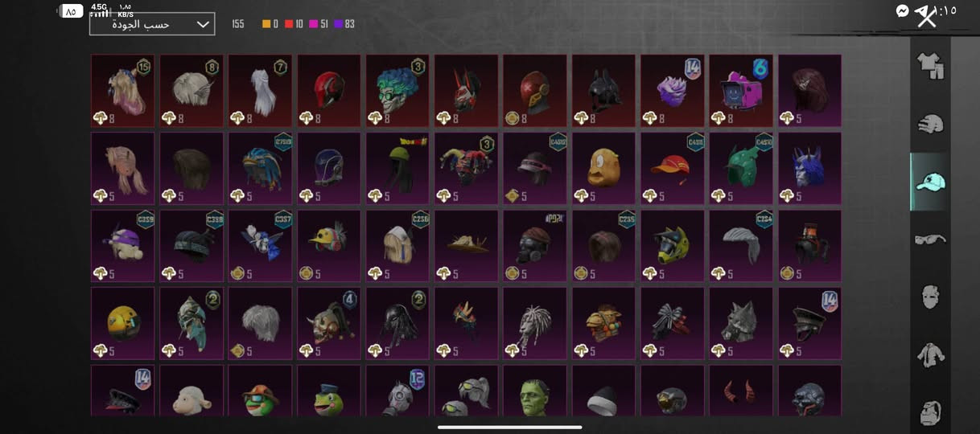The width and height of the screenshot is (980, 434).
Task: Pick the grey wolf head mask
Action: (x=741, y=324)
